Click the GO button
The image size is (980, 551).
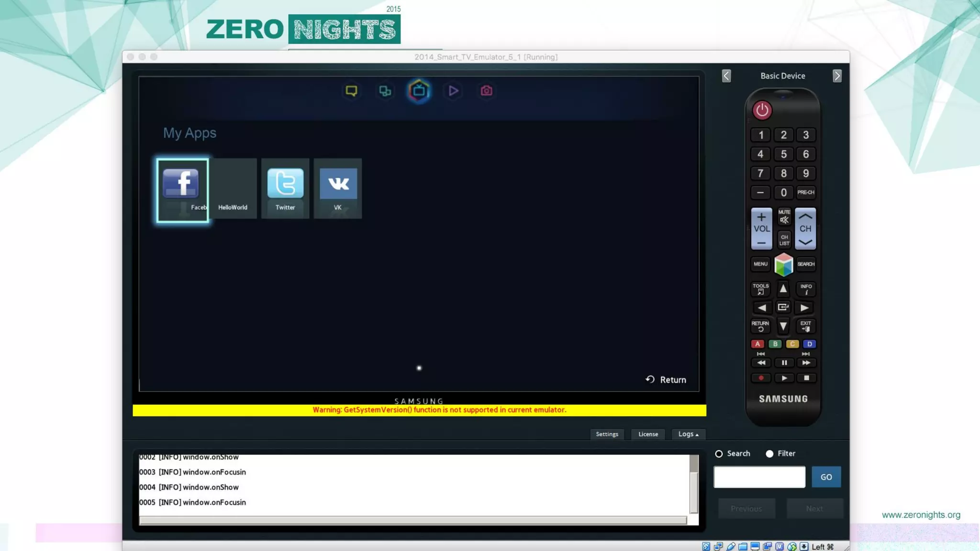point(826,477)
